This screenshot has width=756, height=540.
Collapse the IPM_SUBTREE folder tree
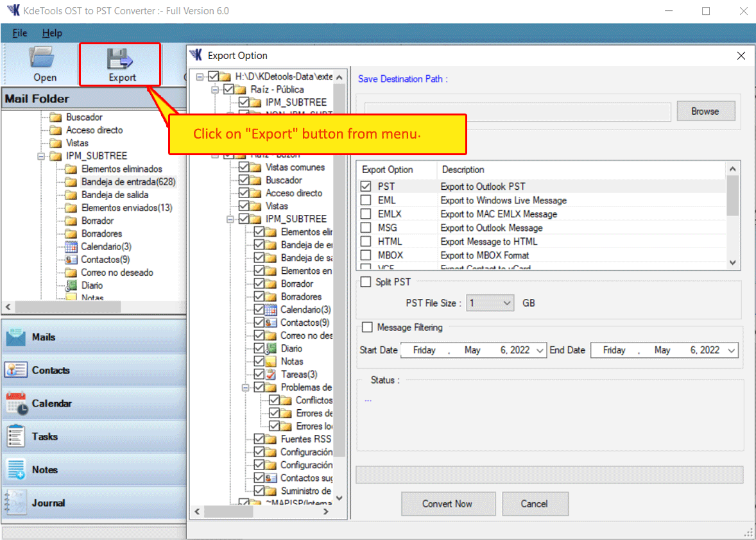point(40,155)
